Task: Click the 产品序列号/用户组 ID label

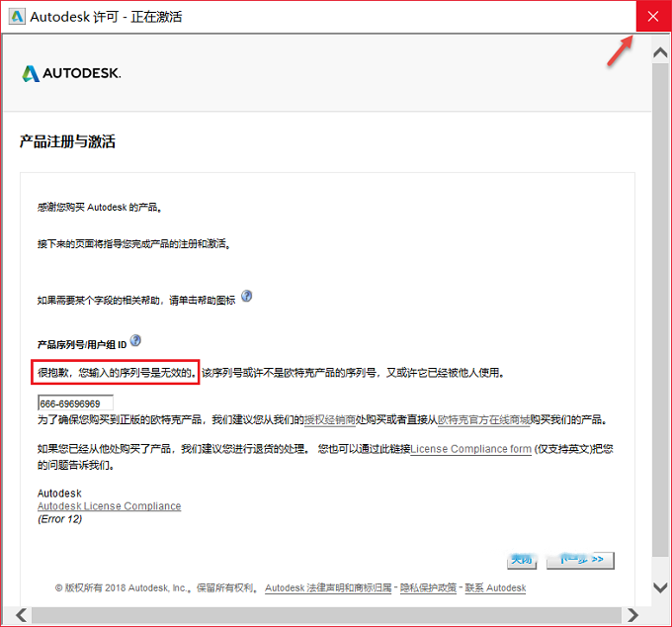Action: [82, 345]
